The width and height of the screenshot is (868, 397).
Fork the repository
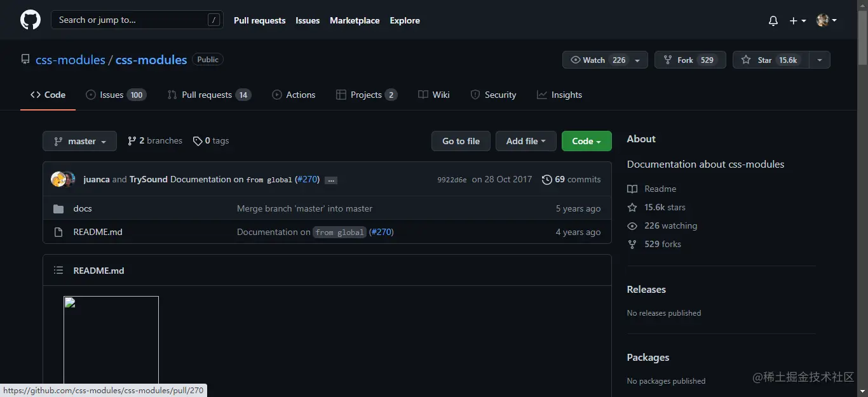[690, 60]
